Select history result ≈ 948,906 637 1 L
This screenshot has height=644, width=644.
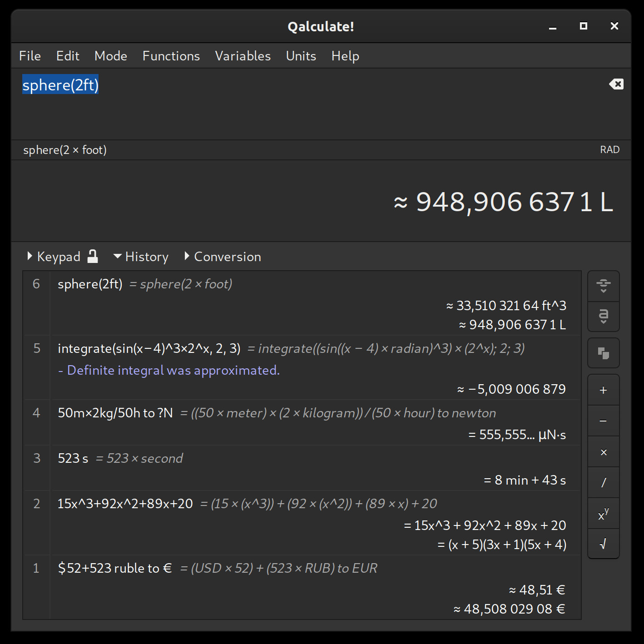point(513,325)
